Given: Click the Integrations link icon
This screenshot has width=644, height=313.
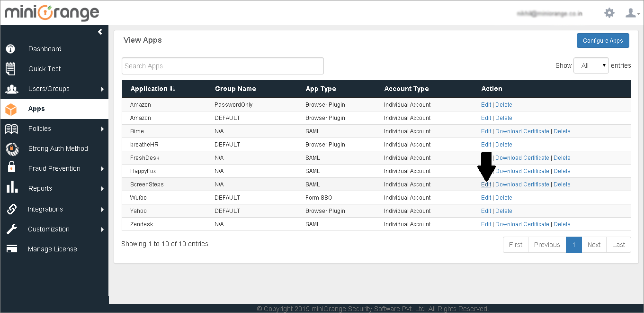Looking at the screenshot, I should (11, 209).
